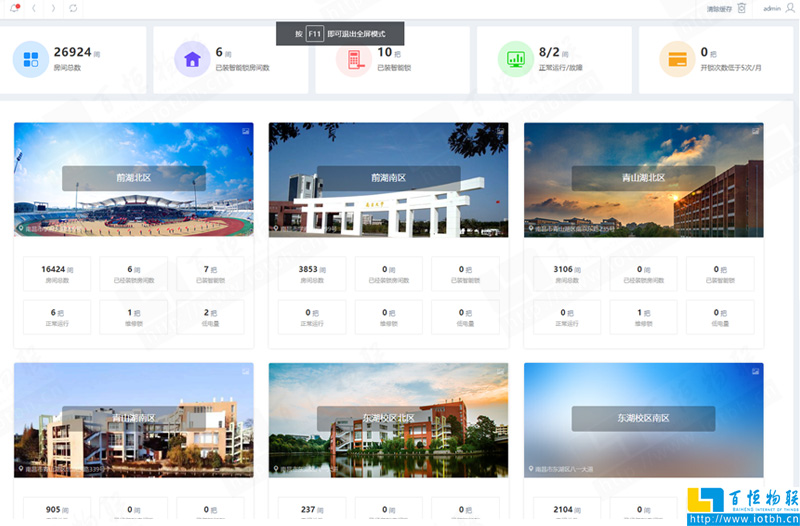Click the blue grid icon for 房间总数
Image resolution: width=800 pixels, height=526 pixels.
point(31,59)
